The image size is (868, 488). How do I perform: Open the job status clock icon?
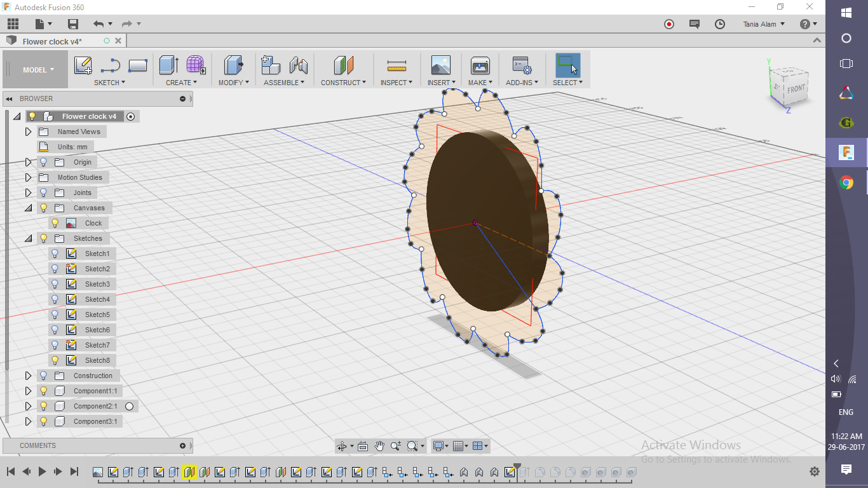coord(720,24)
